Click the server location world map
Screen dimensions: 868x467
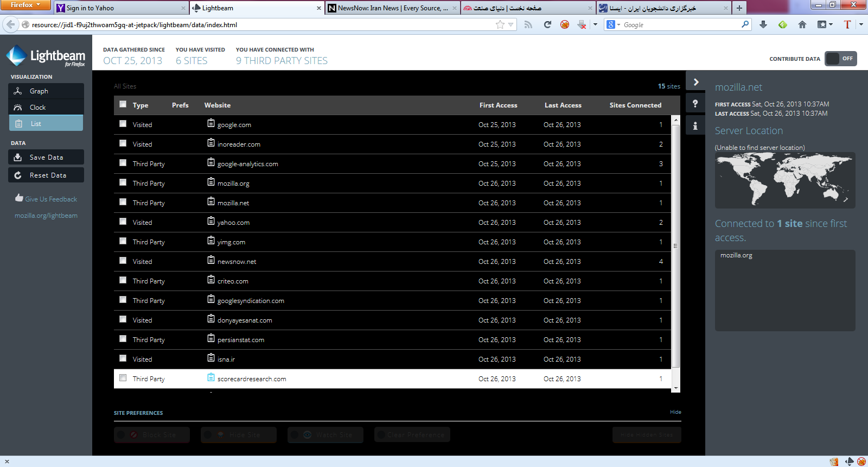785,180
